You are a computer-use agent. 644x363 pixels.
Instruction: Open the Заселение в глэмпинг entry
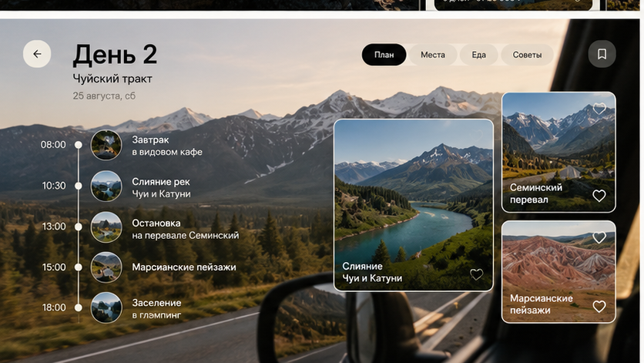pos(156,309)
